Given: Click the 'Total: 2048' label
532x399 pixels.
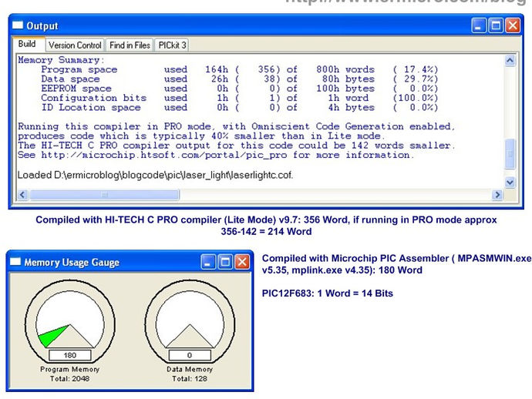Looking at the screenshot, I should click(x=70, y=379).
